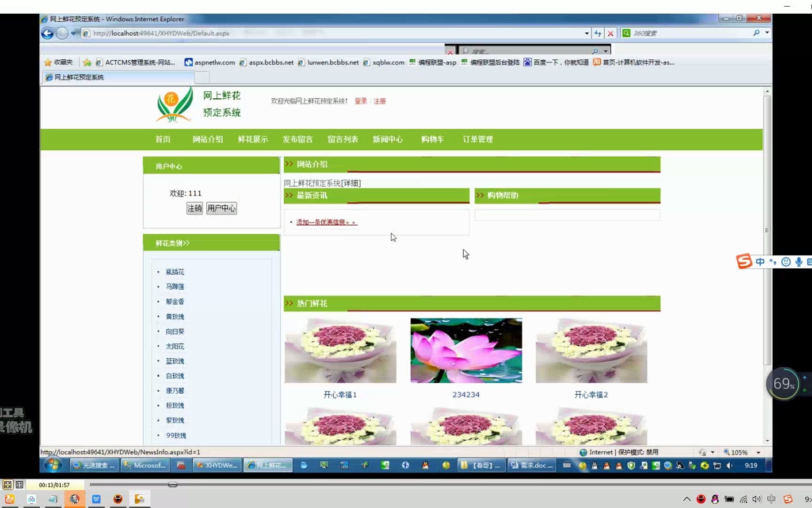The image size is (812, 508).
Task: Select 99玫瑰 flower category
Action: click(x=176, y=435)
